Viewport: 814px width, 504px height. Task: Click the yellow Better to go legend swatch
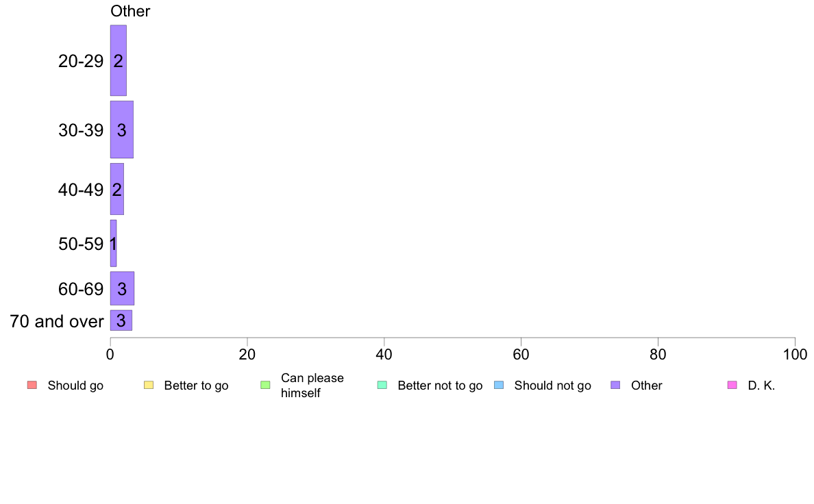(x=149, y=385)
